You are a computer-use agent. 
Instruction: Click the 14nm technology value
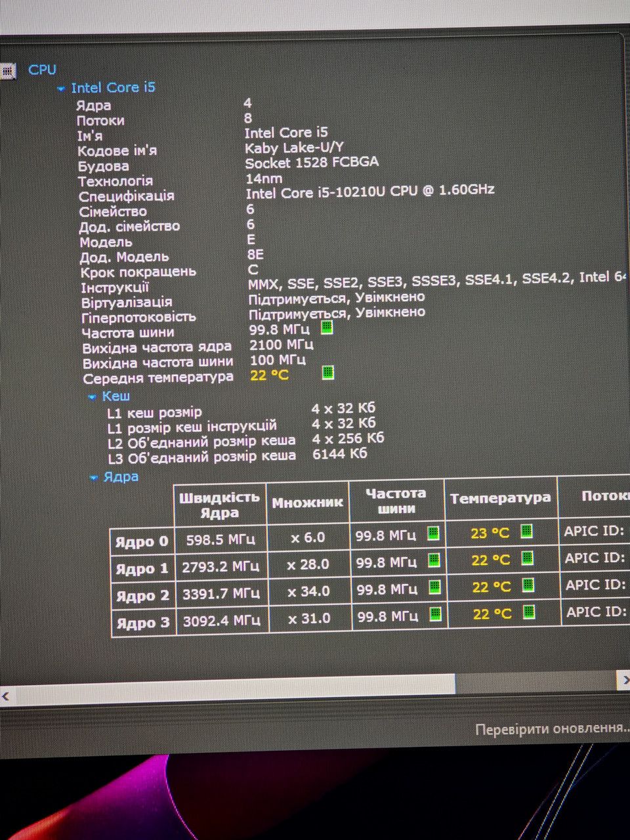(x=264, y=178)
